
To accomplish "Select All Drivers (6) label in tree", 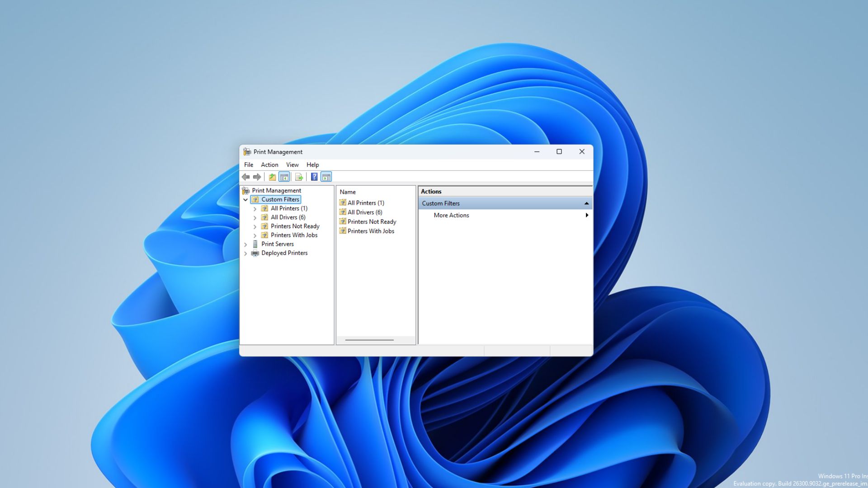I will 288,217.
